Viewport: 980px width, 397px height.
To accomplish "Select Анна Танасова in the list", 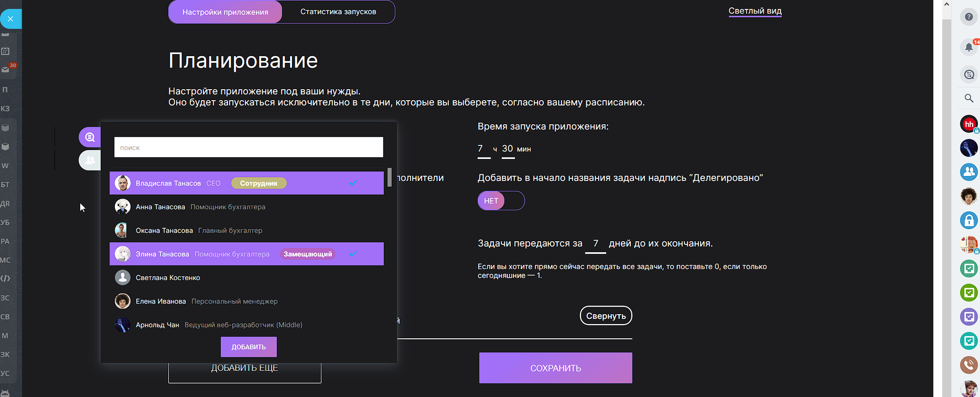I will tap(246, 207).
